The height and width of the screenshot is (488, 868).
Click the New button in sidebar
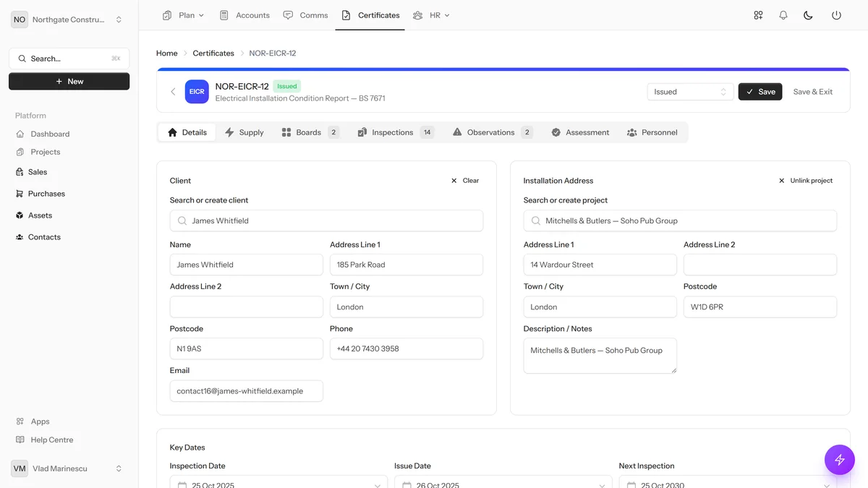click(x=69, y=82)
